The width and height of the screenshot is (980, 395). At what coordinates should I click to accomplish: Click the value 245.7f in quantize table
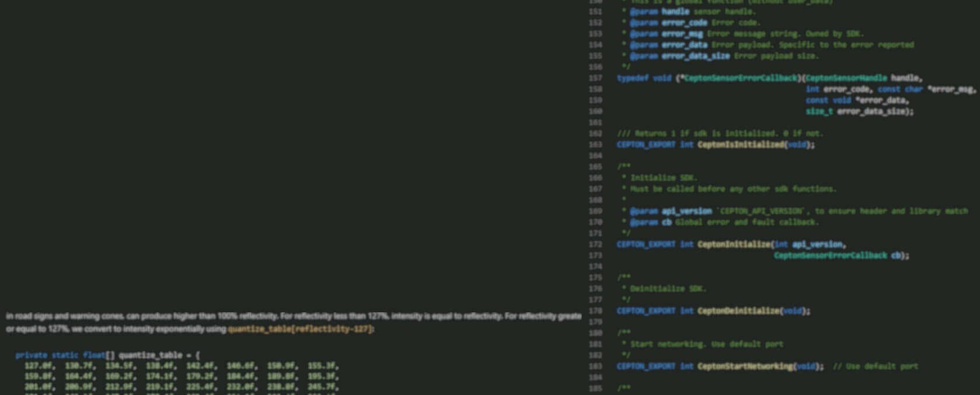(323, 386)
